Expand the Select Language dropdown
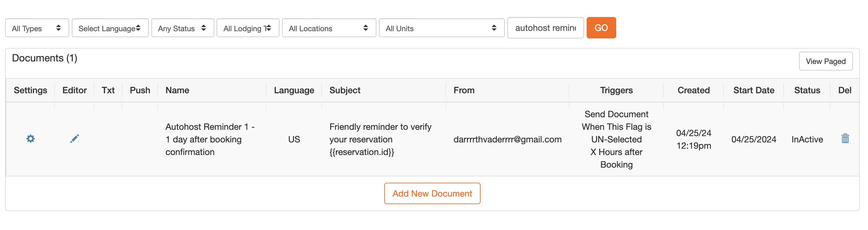 click(110, 28)
